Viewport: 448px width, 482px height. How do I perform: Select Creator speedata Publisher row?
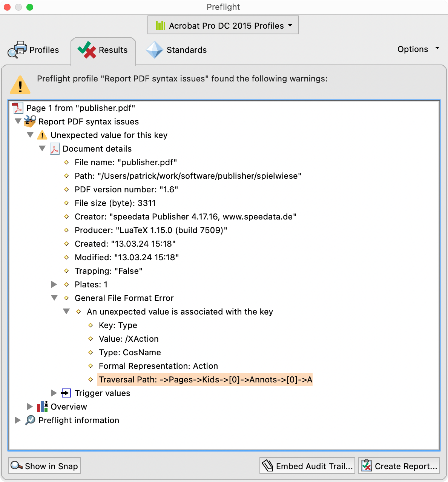(186, 216)
